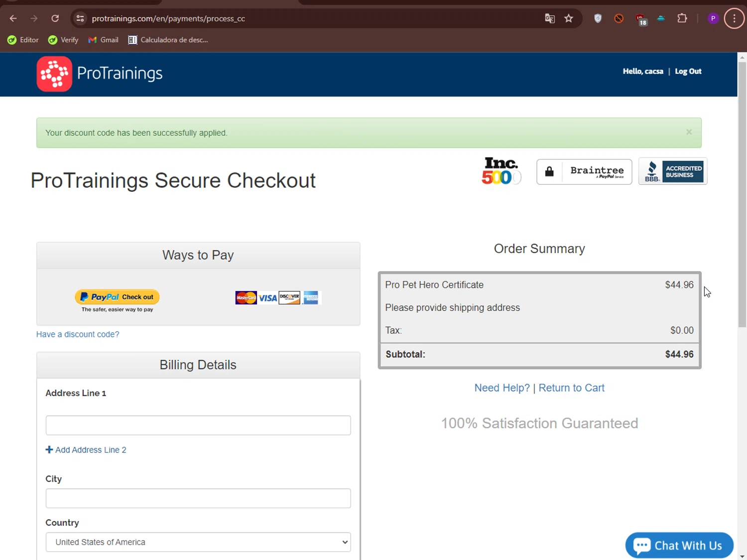This screenshot has width=747, height=560.
Task: Open the Calculadora de desc... bookmark
Action: pos(168,40)
